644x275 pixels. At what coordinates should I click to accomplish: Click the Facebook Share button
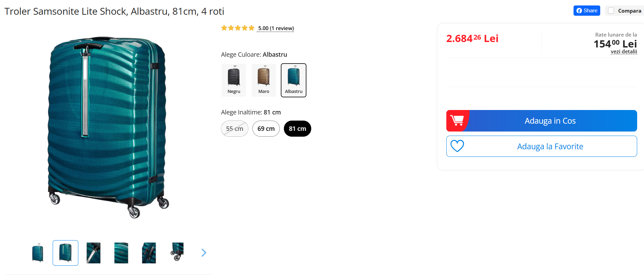[587, 11]
